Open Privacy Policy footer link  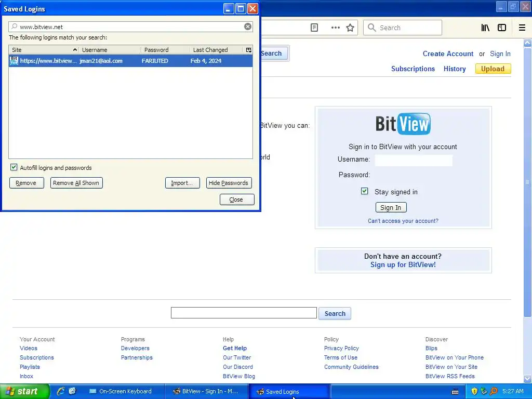341,348
